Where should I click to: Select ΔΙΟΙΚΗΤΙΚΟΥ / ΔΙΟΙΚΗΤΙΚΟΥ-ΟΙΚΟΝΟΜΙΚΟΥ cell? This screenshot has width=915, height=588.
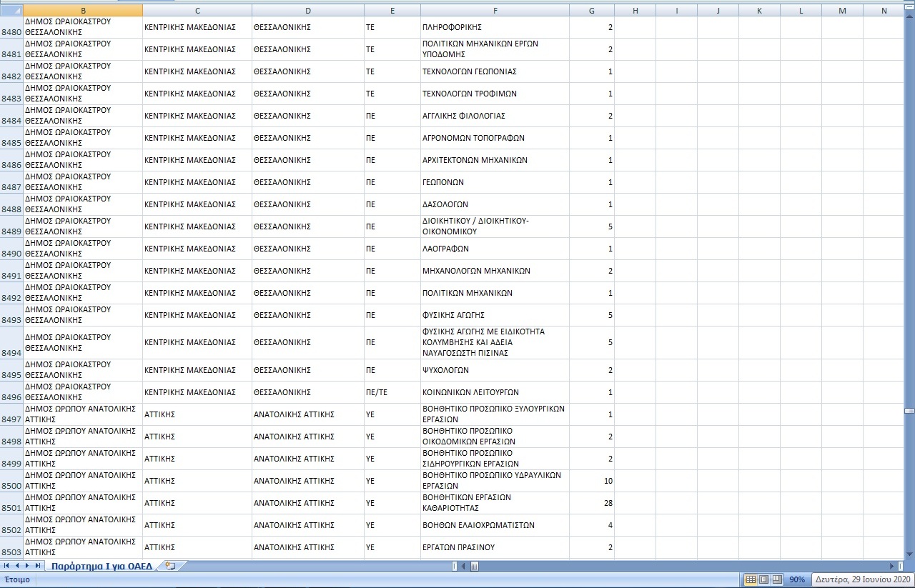(495, 226)
